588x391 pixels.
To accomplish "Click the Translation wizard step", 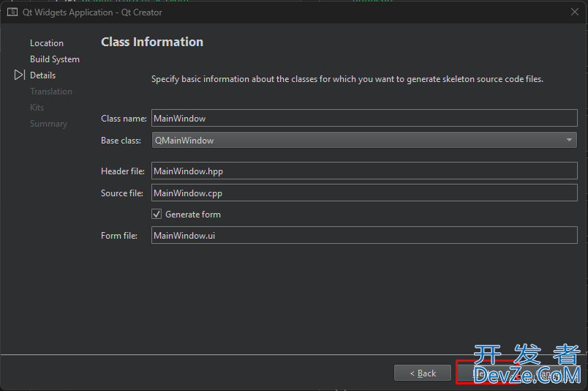I will [51, 92].
